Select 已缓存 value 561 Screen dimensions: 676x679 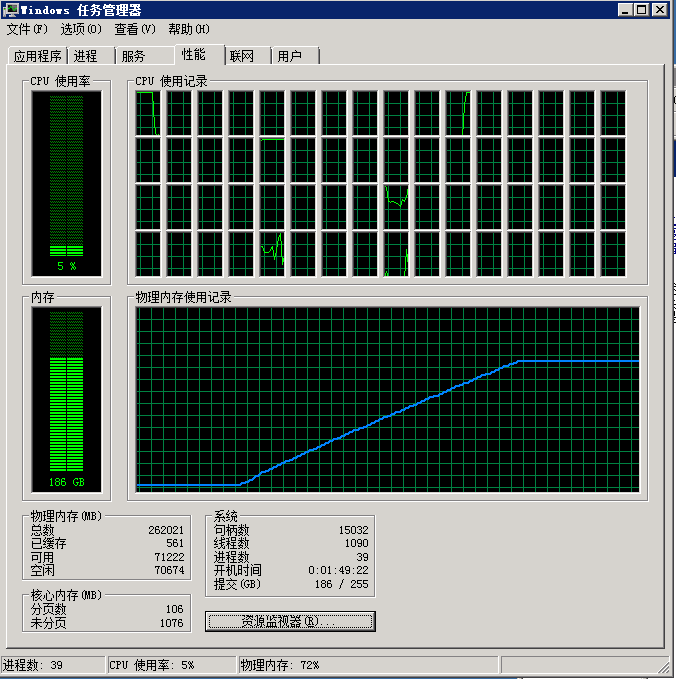pyautogui.click(x=175, y=543)
